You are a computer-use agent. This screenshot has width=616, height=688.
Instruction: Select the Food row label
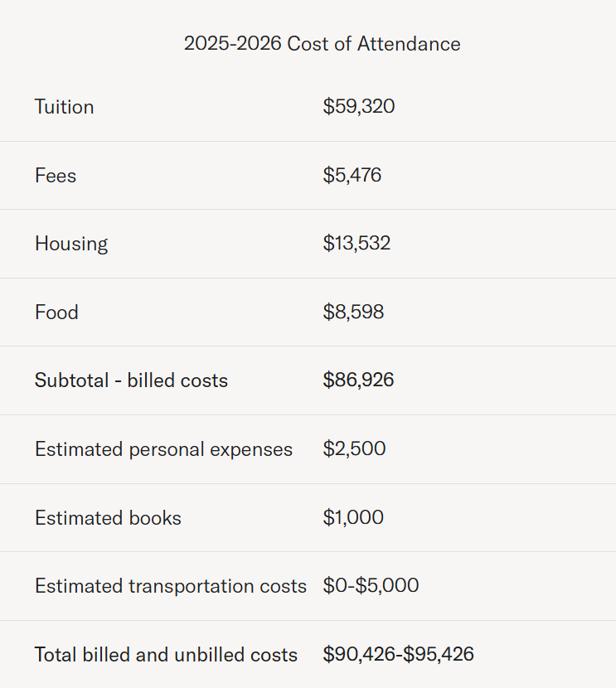[56, 313]
